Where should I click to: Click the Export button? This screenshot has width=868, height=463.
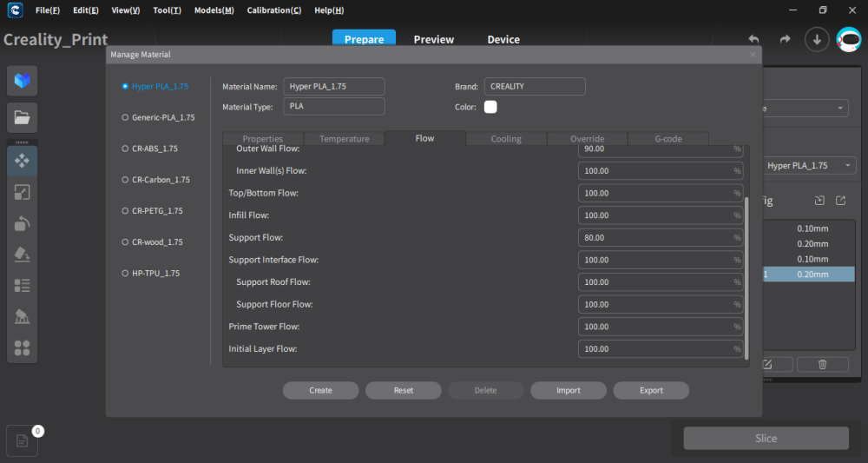click(x=651, y=390)
